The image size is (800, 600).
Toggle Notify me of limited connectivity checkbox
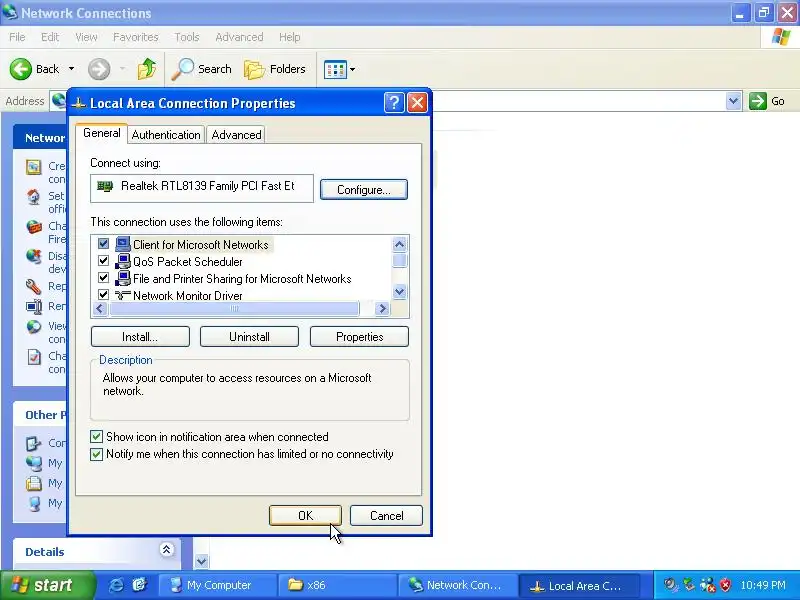pyautogui.click(x=96, y=454)
